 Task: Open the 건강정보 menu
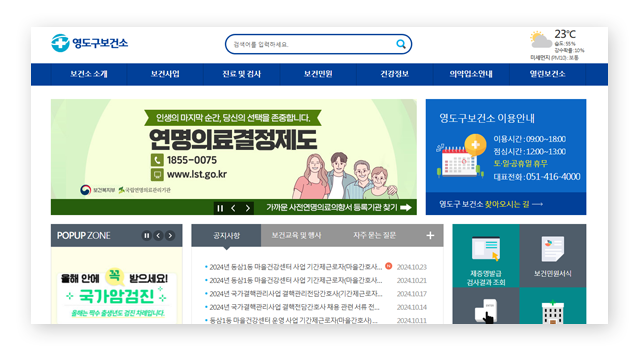tap(395, 74)
